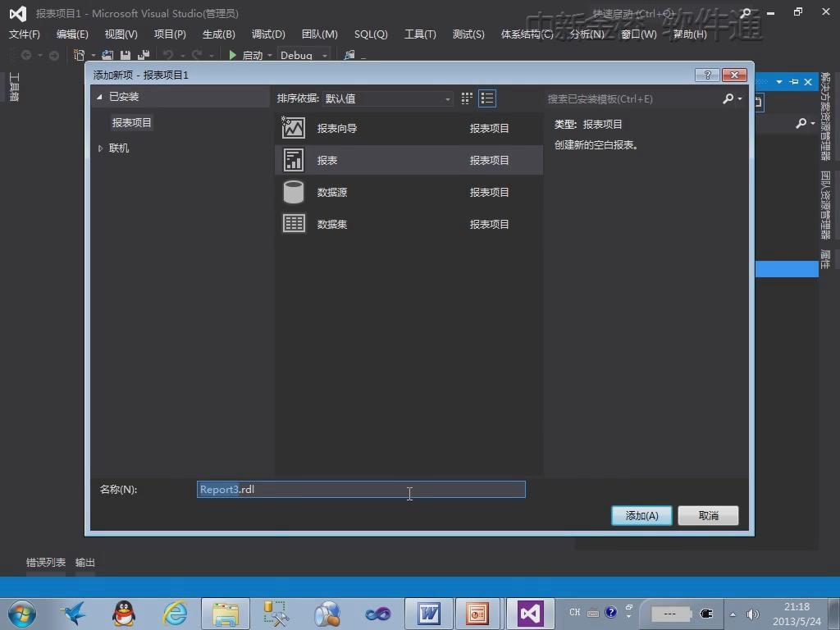The width and height of the screenshot is (840, 630).
Task: Open the 工具箱 side tab
Action: 15,87
